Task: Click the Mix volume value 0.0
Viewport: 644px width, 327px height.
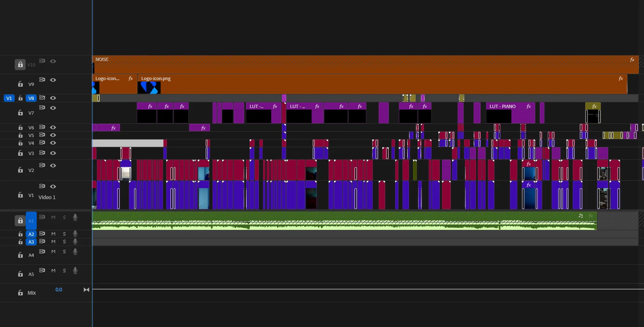Action: point(59,290)
